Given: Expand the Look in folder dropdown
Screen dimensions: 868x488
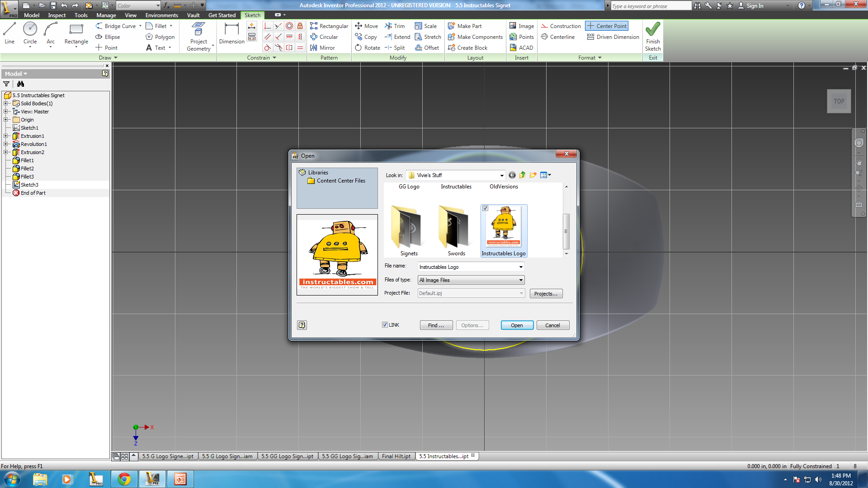Looking at the screenshot, I should [x=502, y=175].
